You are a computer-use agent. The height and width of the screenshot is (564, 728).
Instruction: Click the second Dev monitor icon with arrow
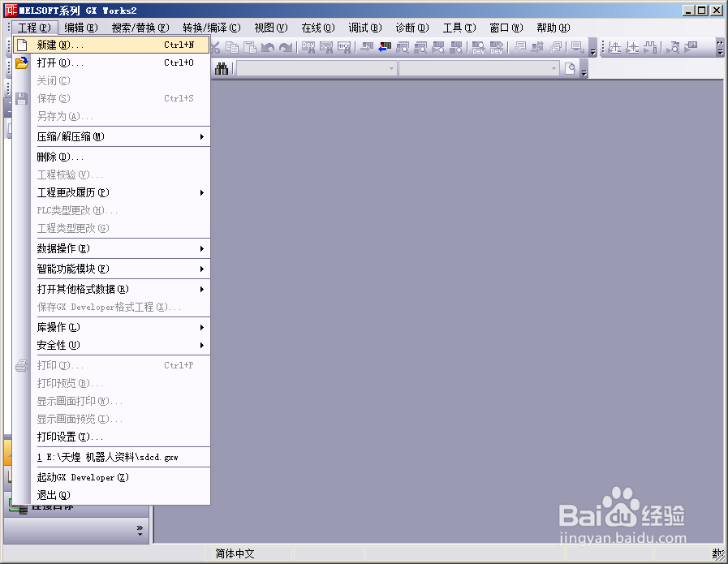click(x=497, y=47)
